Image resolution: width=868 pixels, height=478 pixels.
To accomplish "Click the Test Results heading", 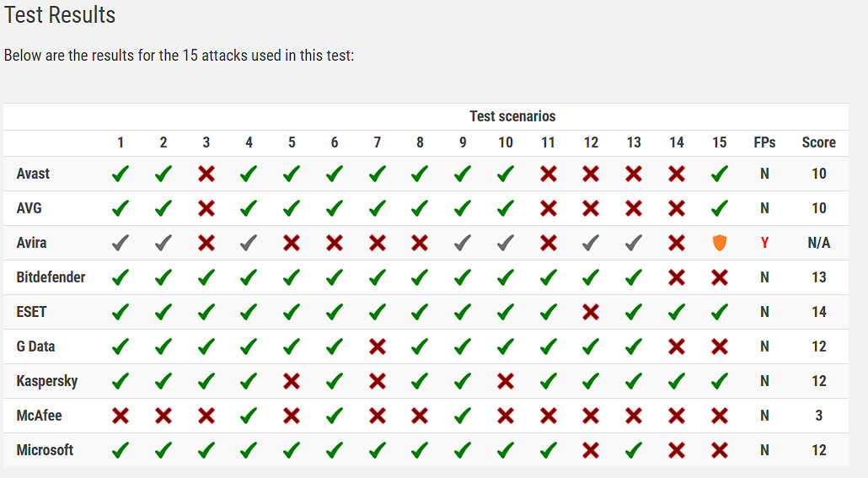I will click(60, 15).
